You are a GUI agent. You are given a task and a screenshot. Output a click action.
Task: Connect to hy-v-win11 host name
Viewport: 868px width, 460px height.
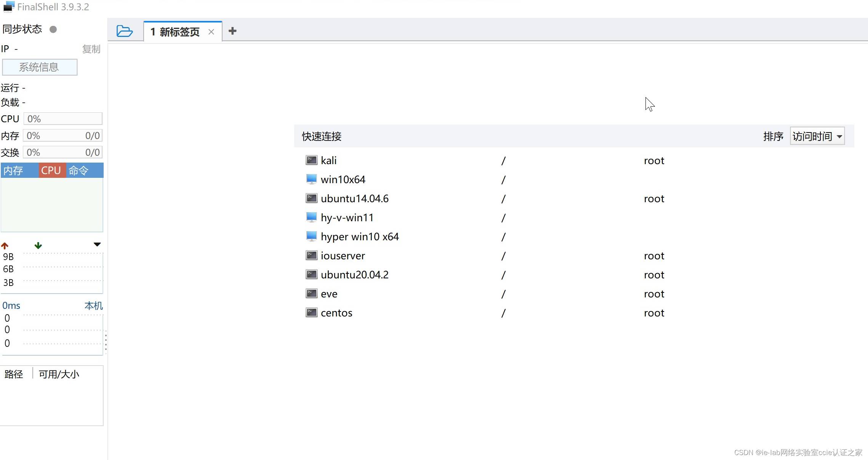[x=347, y=217]
